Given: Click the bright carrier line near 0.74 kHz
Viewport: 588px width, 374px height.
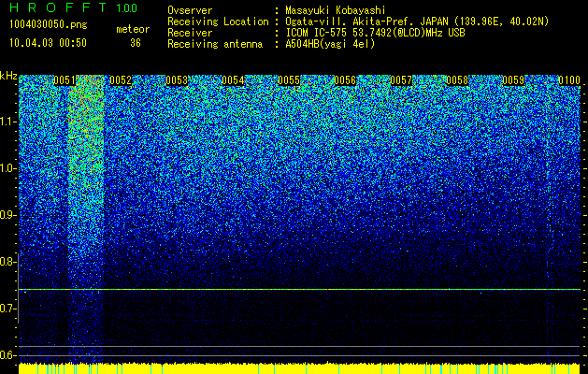Looking at the screenshot, I should click(299, 289).
